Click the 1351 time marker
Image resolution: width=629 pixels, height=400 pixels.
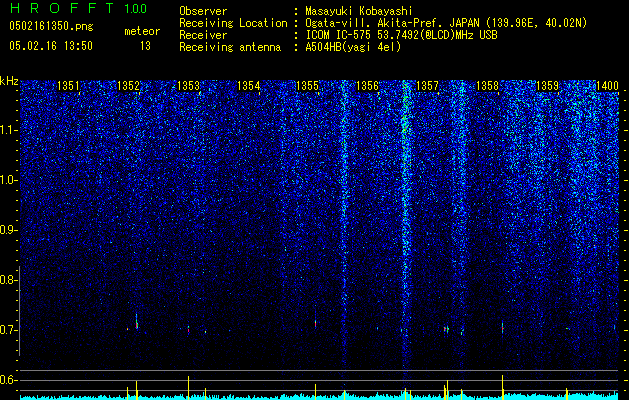coord(69,86)
